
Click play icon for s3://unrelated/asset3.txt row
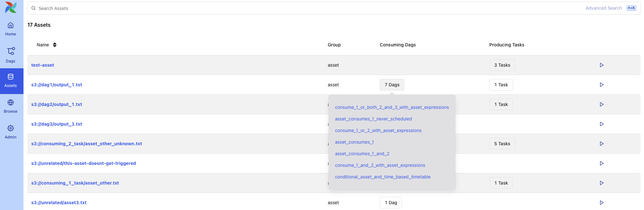pyautogui.click(x=601, y=203)
